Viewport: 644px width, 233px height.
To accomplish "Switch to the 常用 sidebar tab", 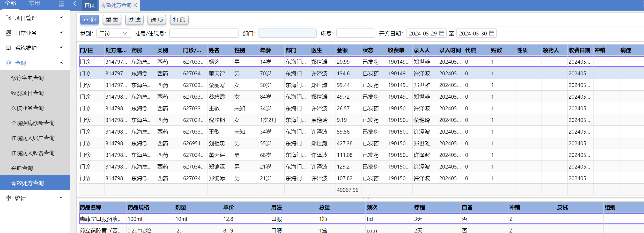I will coord(34,3).
